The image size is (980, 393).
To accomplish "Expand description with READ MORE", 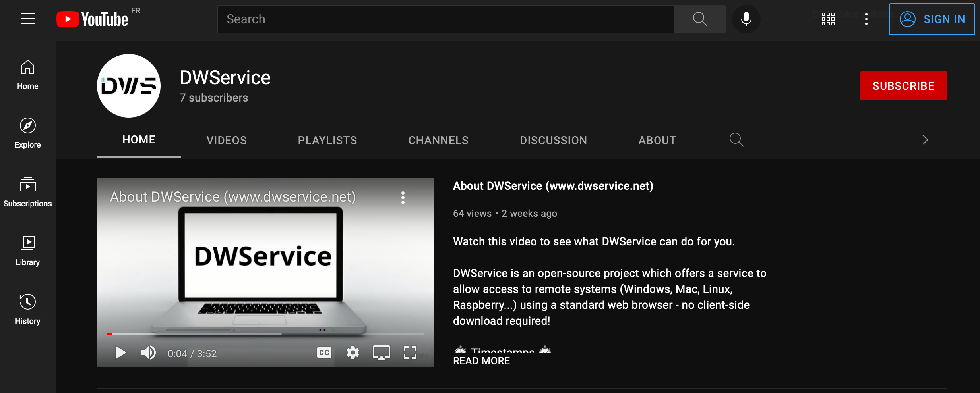I will click(x=481, y=361).
